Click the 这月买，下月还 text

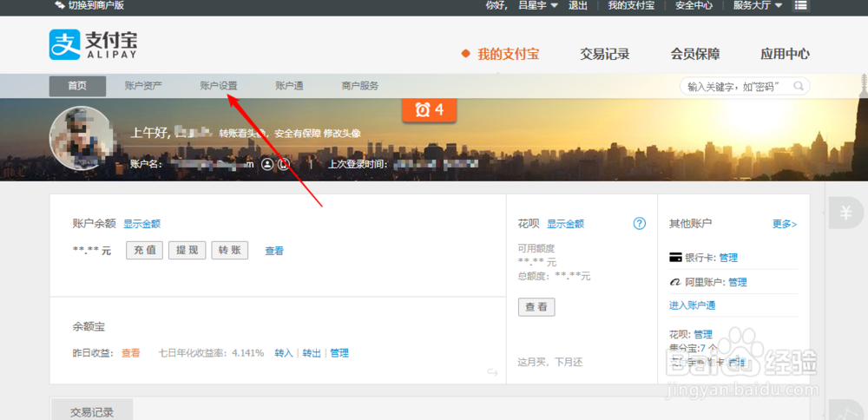coord(550,363)
